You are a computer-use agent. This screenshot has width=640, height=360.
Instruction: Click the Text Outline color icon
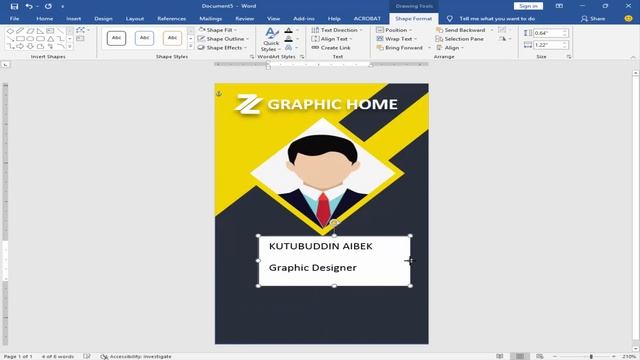(289, 39)
